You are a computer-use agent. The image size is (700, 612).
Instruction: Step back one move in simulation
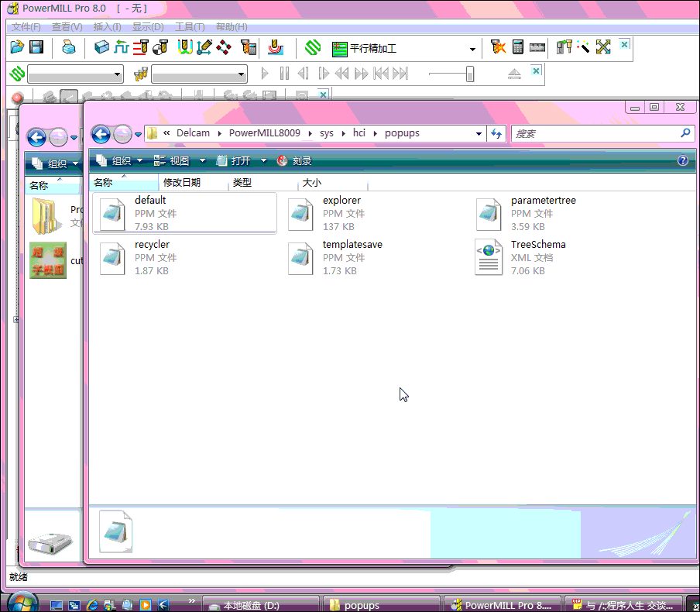[304, 74]
